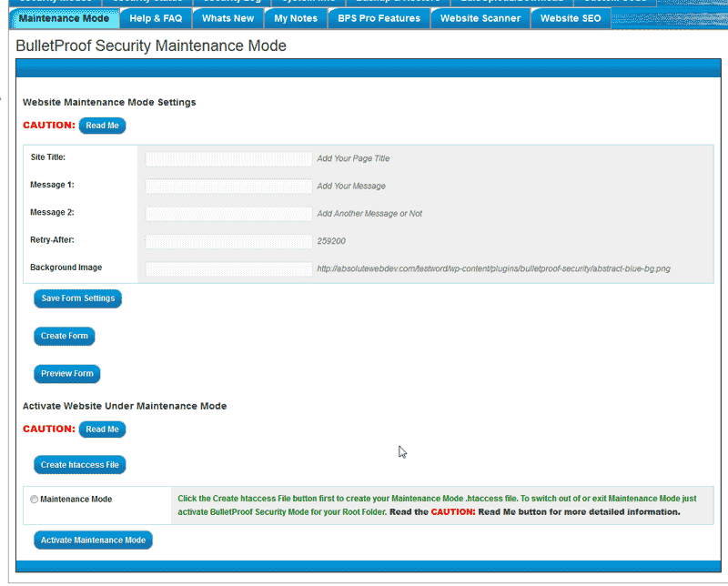Focus the Message 2 input field
The image size is (728, 586).
[x=229, y=214]
